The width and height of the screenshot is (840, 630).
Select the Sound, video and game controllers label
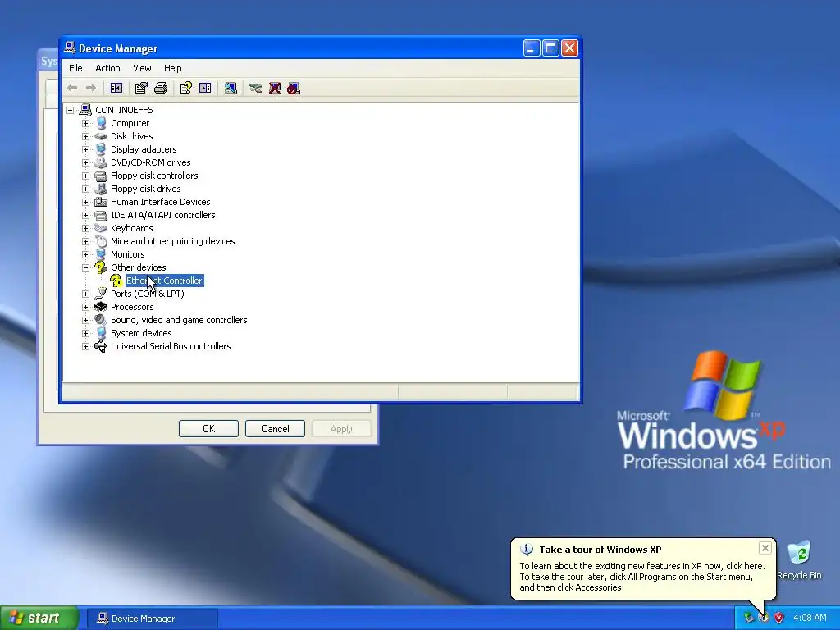tap(179, 320)
